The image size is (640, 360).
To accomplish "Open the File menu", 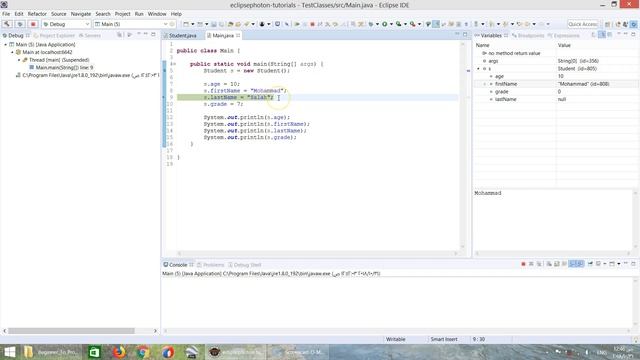I will click(x=6, y=14).
